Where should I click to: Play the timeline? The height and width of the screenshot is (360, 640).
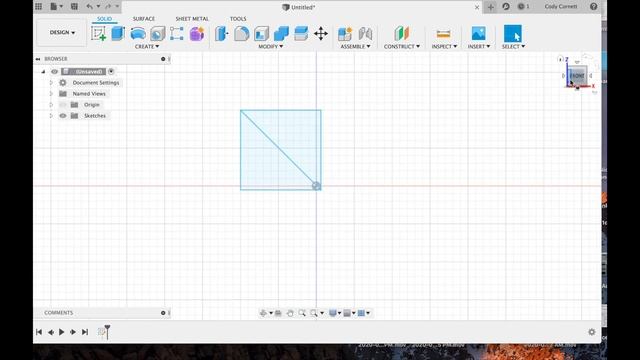[x=62, y=332]
